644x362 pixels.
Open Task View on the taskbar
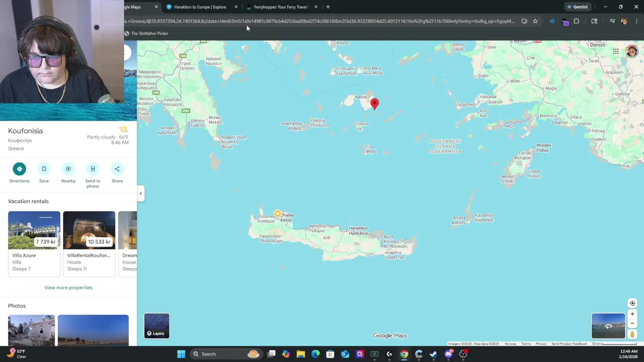point(272,354)
